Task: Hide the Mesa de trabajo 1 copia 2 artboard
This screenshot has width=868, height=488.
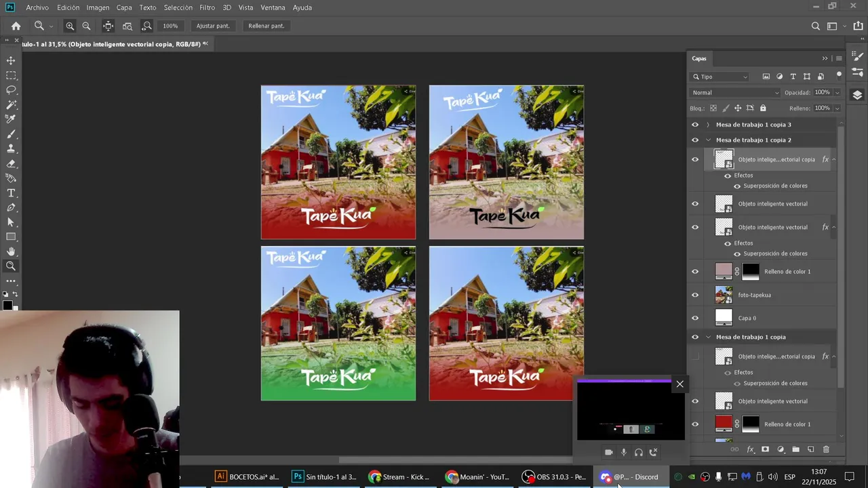Action: click(x=695, y=140)
